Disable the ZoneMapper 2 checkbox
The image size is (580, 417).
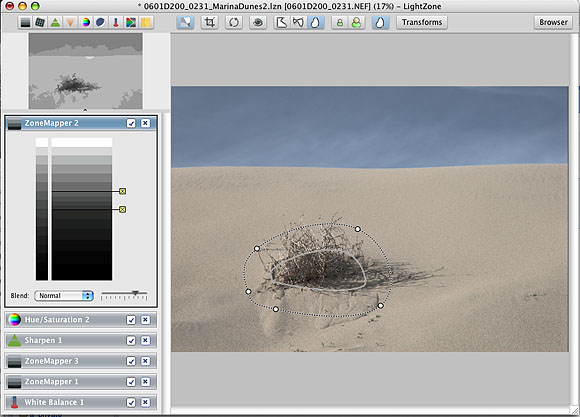[x=131, y=123]
